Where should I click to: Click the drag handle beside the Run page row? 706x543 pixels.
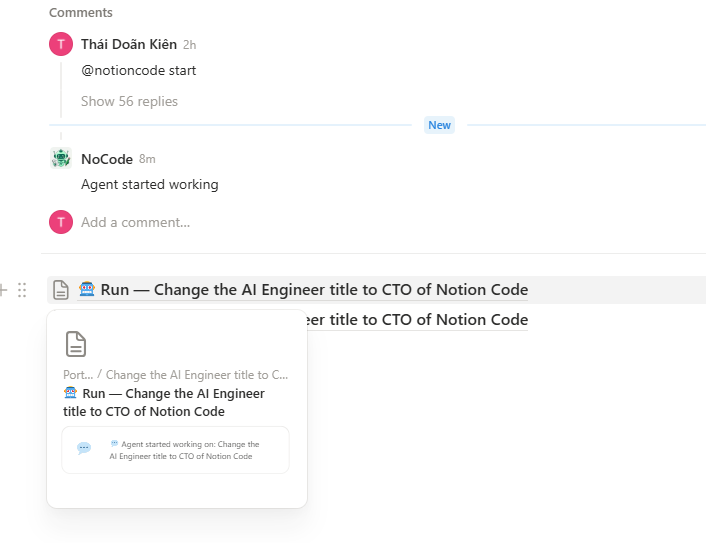point(22,290)
